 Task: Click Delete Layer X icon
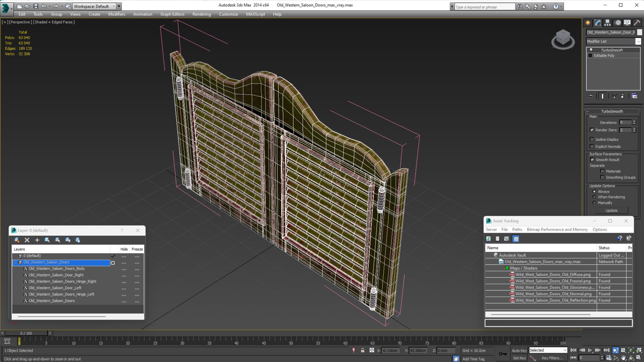(x=27, y=240)
